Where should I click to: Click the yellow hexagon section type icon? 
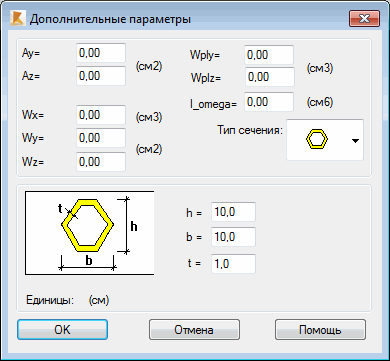317,140
